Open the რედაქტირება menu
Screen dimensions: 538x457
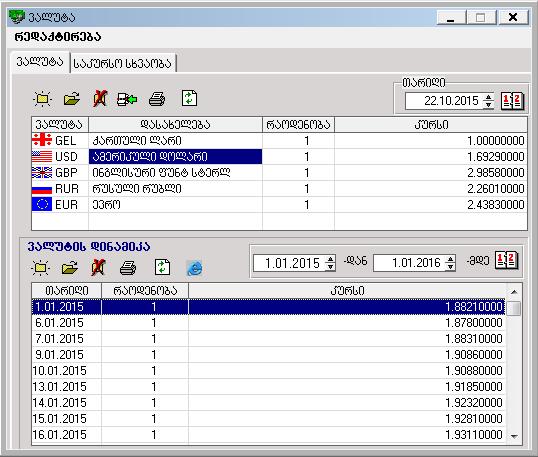[58, 36]
